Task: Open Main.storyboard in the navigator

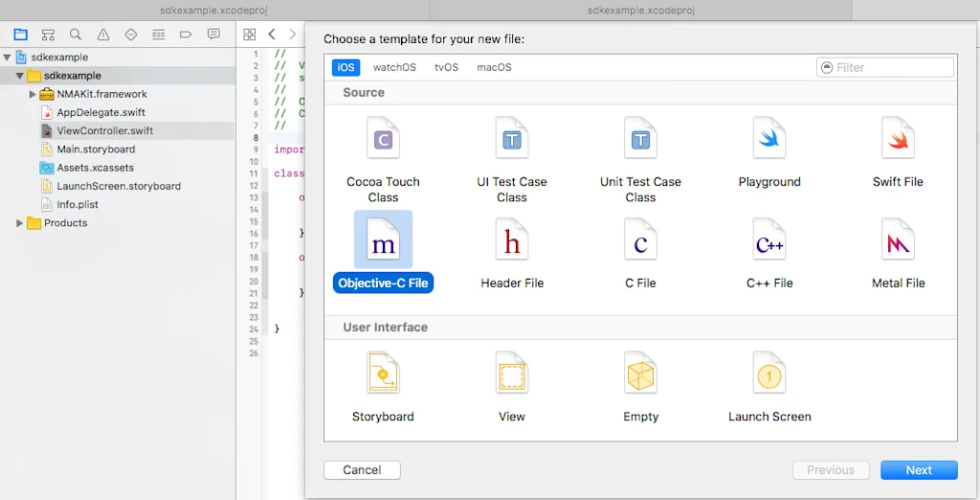Action: coord(96,148)
